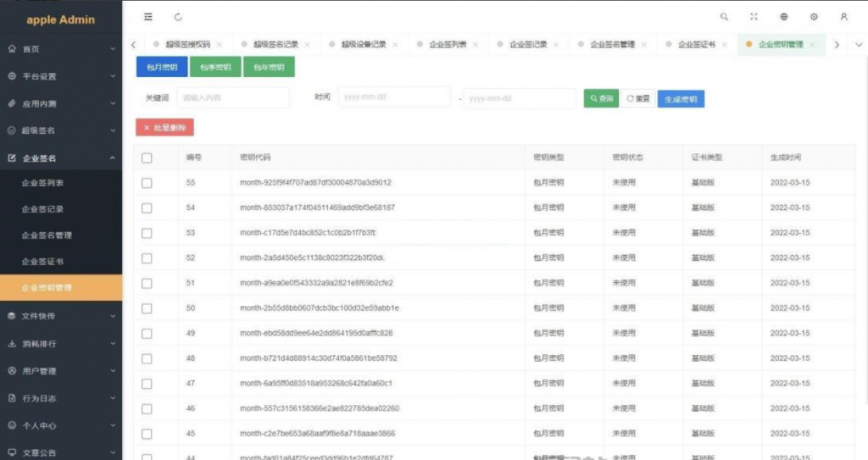Click the green 包年密钥 button

click(269, 67)
